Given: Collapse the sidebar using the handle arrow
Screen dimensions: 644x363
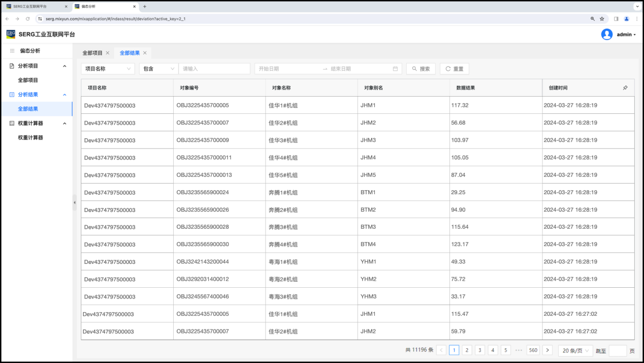Looking at the screenshot, I should pos(75,202).
